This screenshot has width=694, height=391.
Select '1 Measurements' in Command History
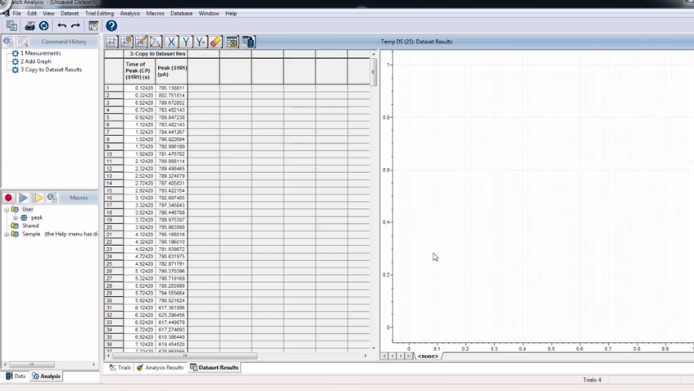pyautogui.click(x=41, y=53)
